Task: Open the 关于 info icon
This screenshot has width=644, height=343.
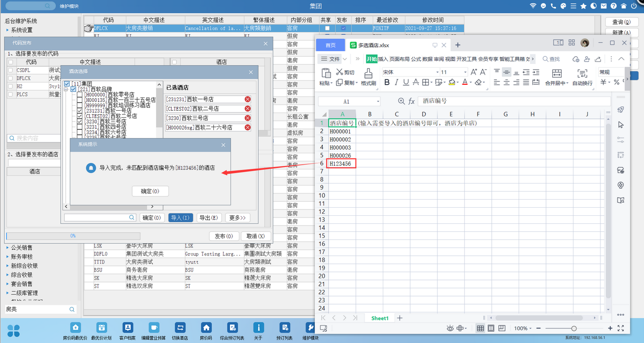Action: click(x=258, y=327)
